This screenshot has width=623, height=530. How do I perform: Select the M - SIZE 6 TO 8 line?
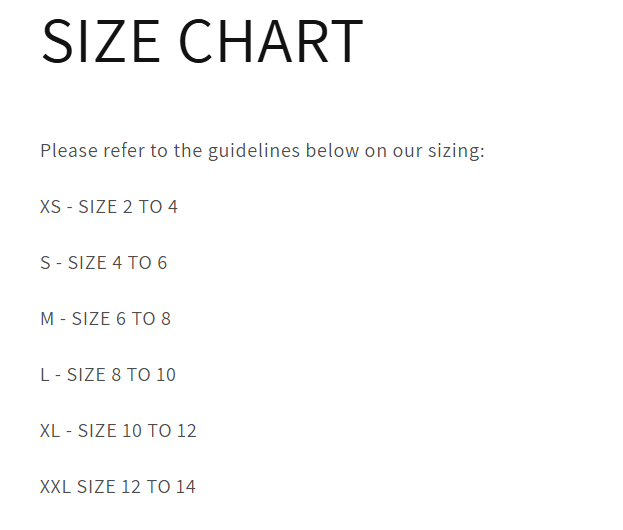point(106,319)
